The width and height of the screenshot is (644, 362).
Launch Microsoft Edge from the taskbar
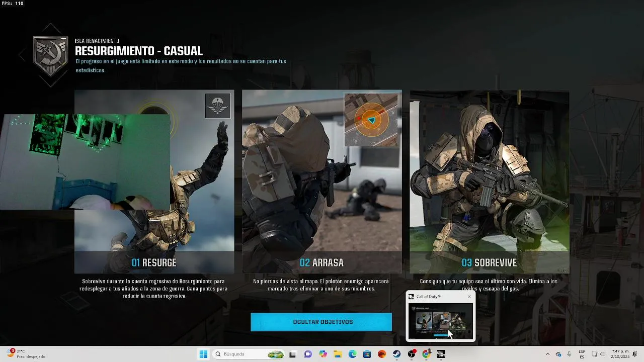(x=352, y=354)
